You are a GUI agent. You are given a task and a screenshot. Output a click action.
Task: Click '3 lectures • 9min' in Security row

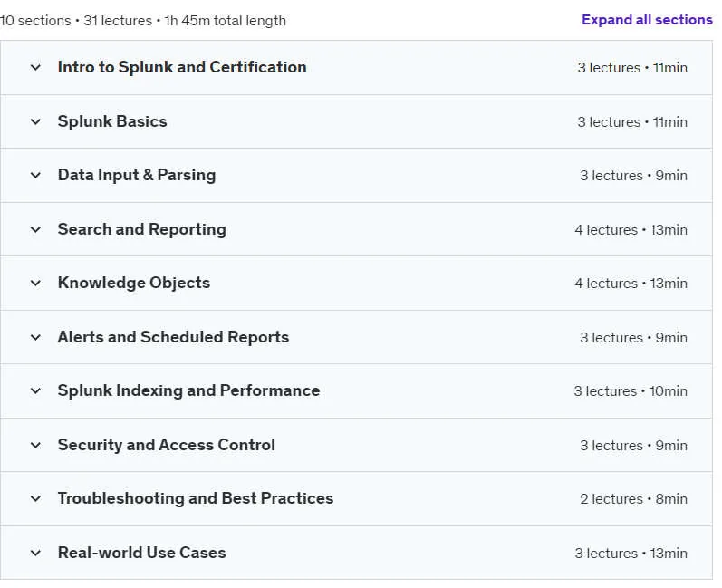(x=633, y=445)
